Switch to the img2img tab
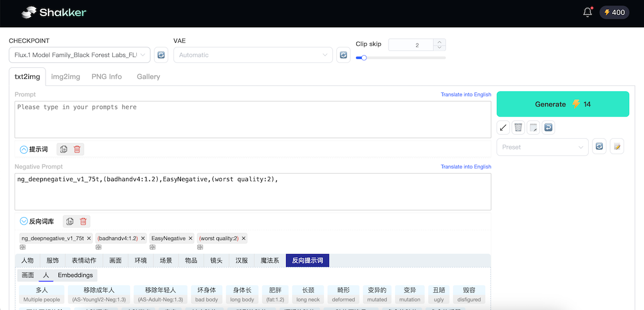The image size is (644, 310). point(65,76)
